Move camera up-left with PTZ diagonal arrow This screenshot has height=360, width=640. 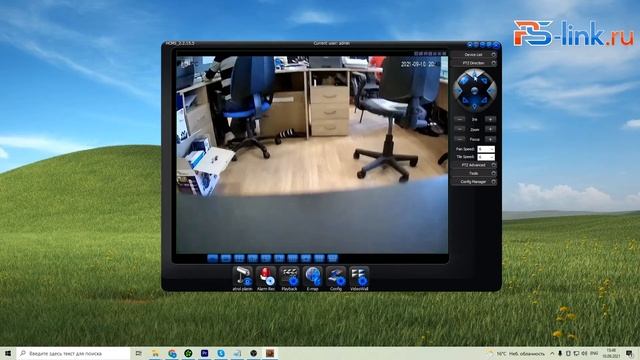[464, 81]
